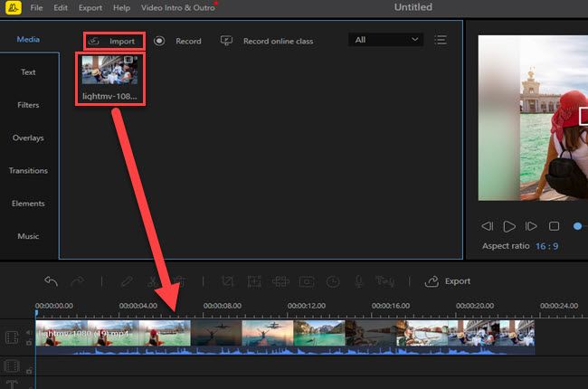Open the Elements tab

pos(28,204)
